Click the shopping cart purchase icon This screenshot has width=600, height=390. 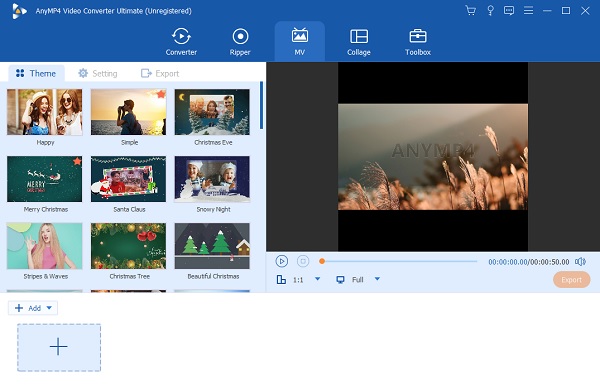point(471,10)
